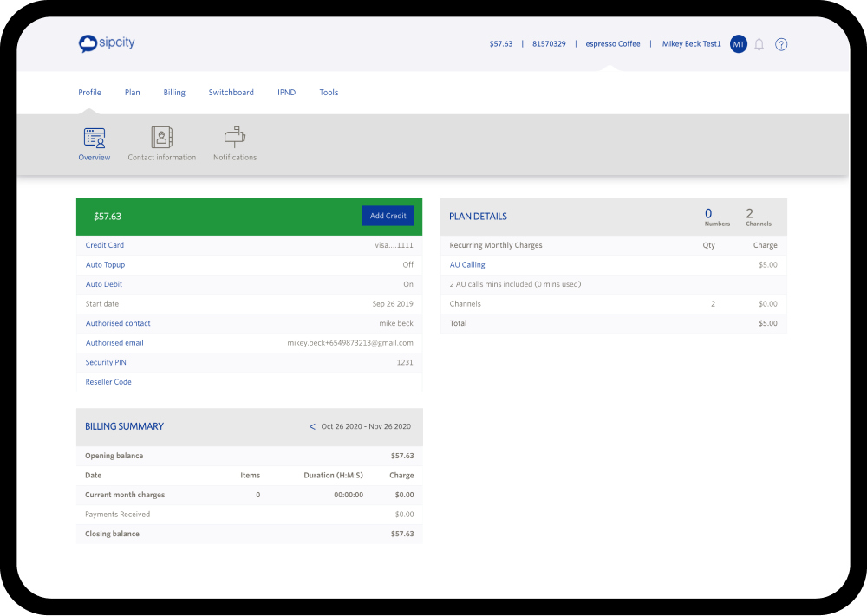Open the Credit Card link
Image resolution: width=867 pixels, height=616 pixels.
point(104,245)
